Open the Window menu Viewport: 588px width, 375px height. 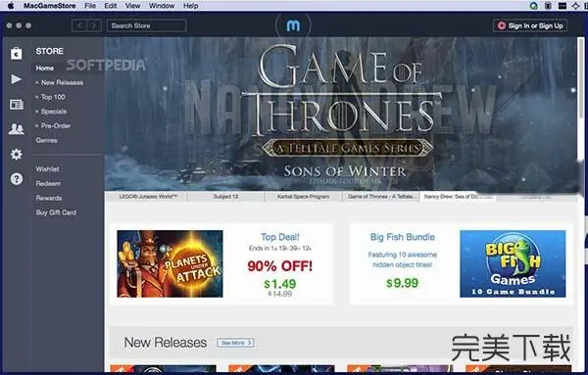pyautogui.click(x=162, y=6)
